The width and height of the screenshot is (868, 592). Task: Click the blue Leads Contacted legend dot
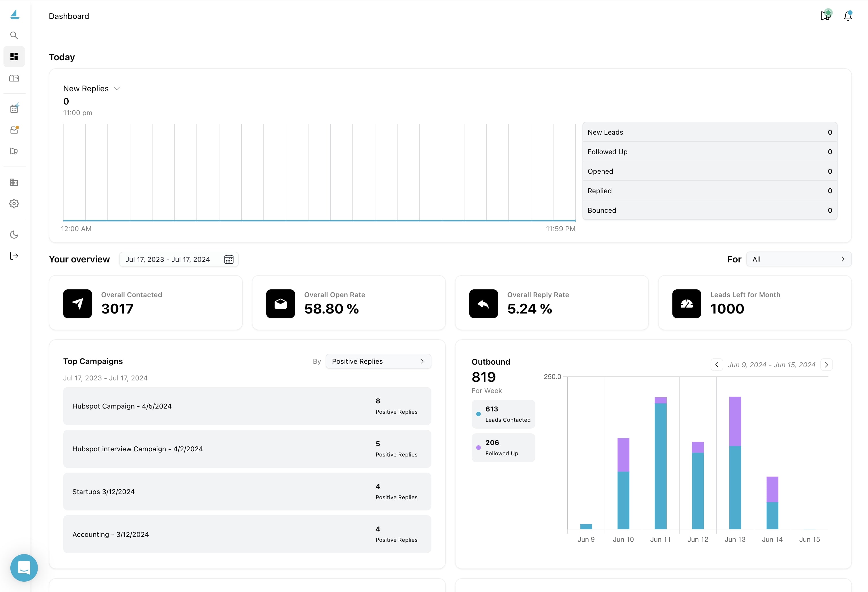[x=479, y=414]
